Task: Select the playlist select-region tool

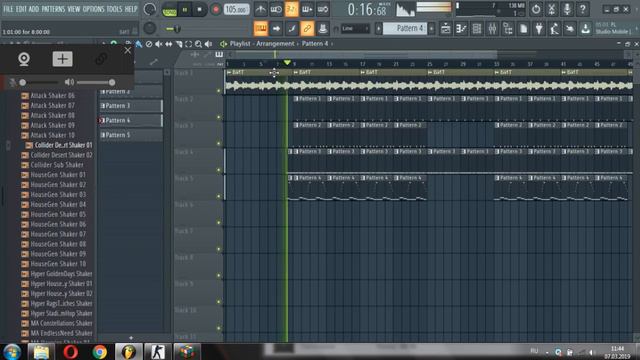Action: point(189,44)
